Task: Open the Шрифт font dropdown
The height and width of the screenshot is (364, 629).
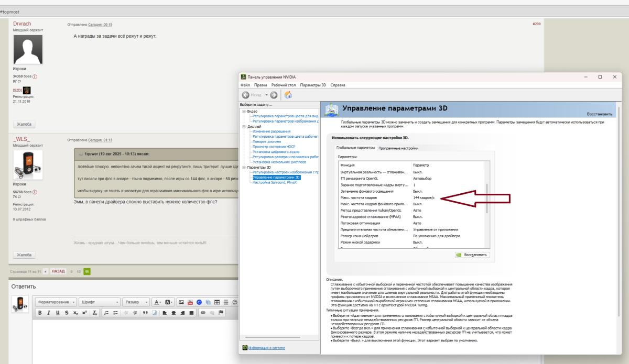Action: click(x=100, y=302)
